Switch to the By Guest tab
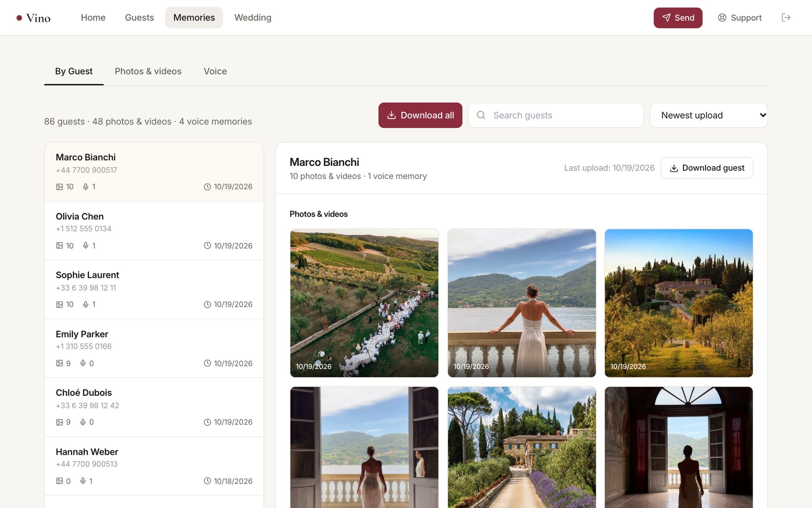 [x=74, y=72]
